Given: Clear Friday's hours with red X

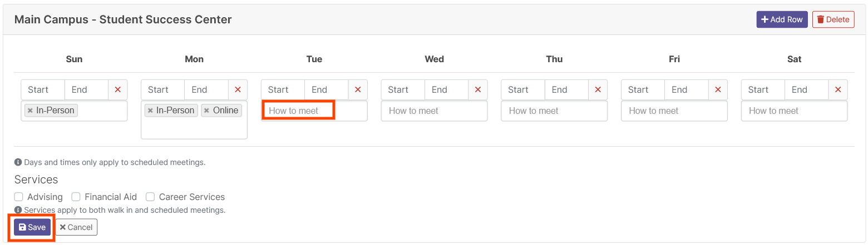Looking at the screenshot, I should [x=718, y=89].
